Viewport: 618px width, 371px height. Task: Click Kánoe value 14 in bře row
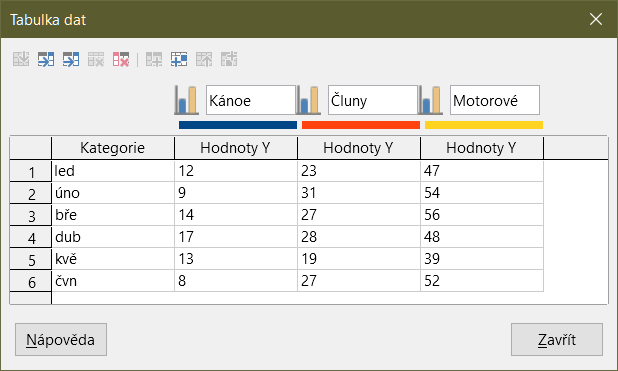tap(236, 215)
